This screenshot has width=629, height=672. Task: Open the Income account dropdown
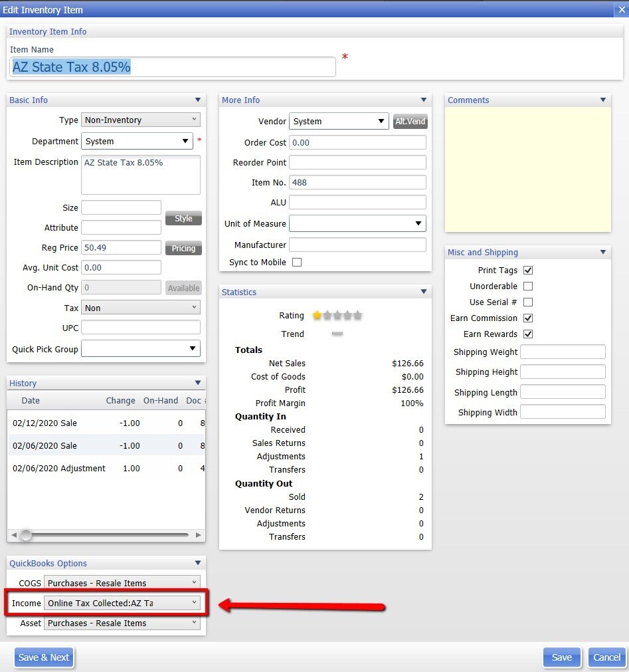122,603
